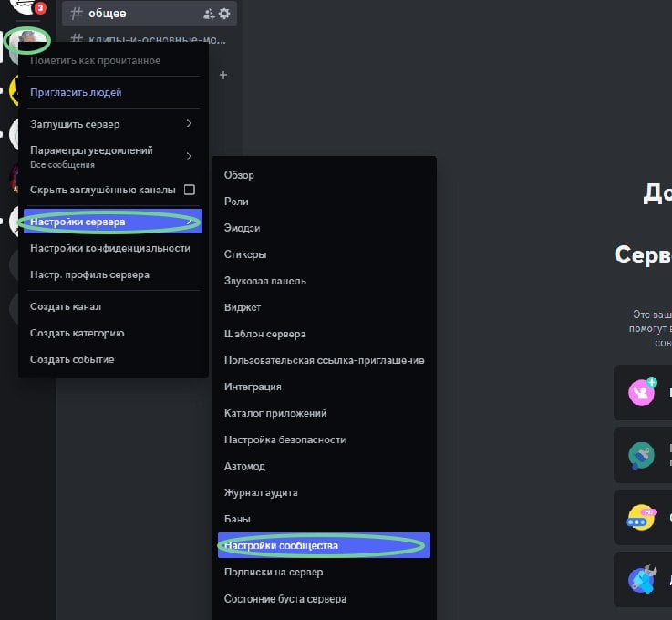
Task: Select Настройки сообщества
Action: [324, 545]
